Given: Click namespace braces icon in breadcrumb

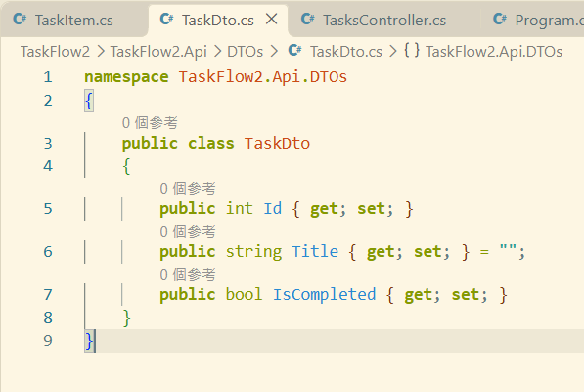Looking at the screenshot, I should tap(412, 50).
